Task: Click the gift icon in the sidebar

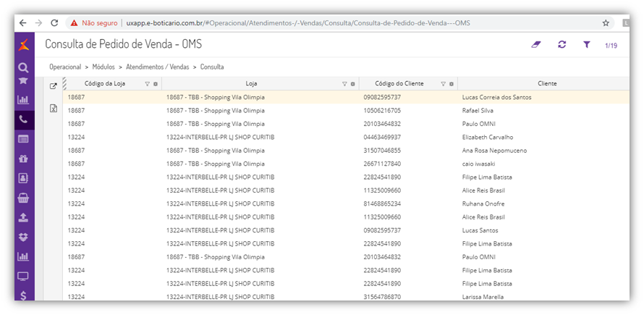Action: pyautogui.click(x=23, y=159)
